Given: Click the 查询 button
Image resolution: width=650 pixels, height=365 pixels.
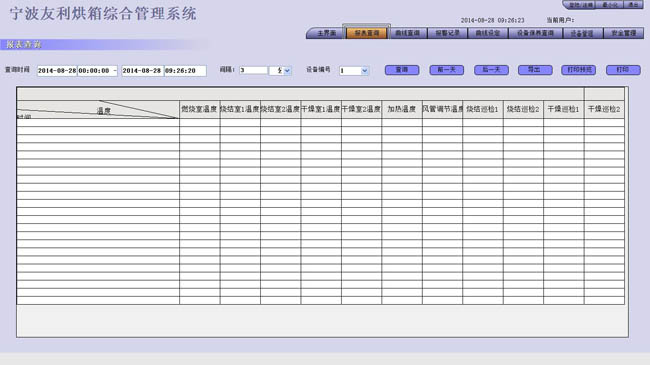Looking at the screenshot, I should click(402, 70).
